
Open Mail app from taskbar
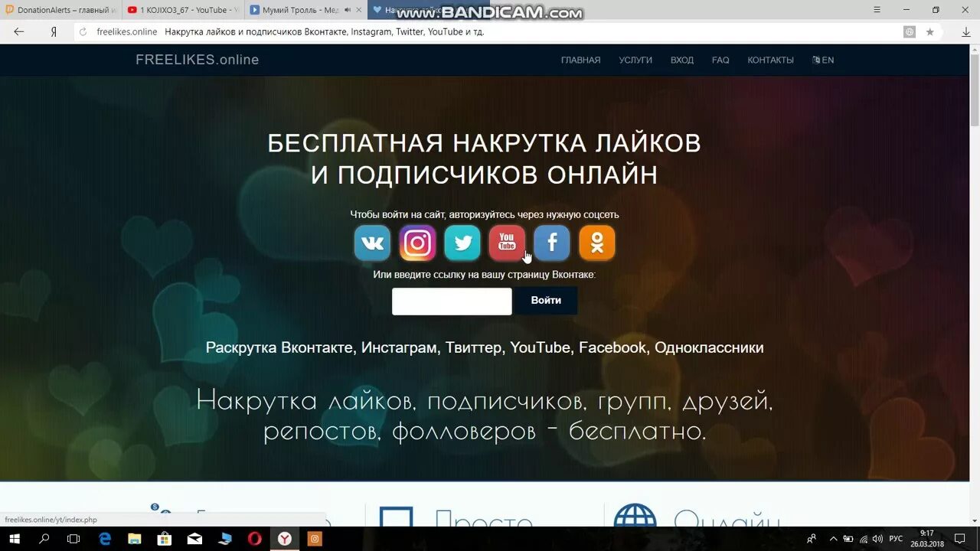pos(194,539)
